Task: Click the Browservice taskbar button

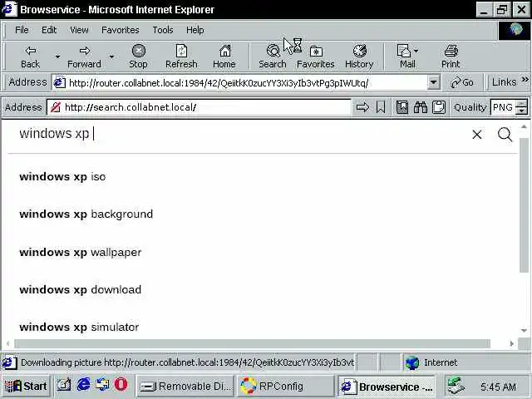Action: tap(387, 386)
